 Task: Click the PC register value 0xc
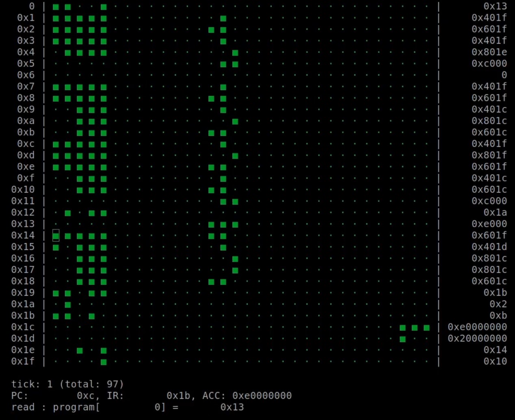click(x=86, y=396)
